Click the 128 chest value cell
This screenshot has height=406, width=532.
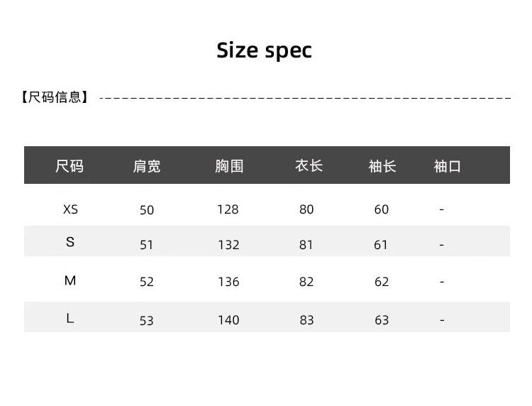point(228,209)
